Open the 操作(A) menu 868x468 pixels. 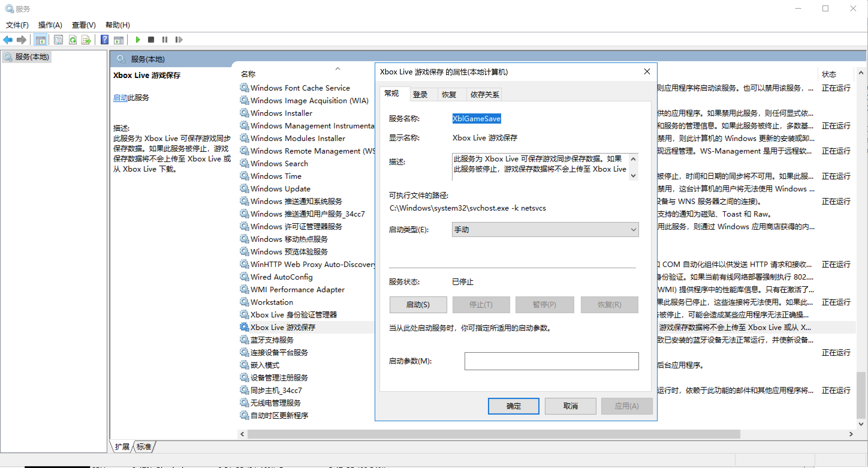(50, 25)
